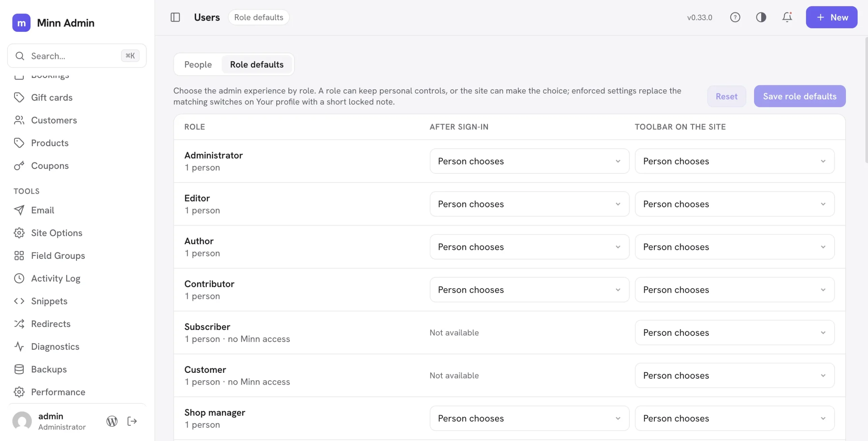Click the AFTER SIGN-IN column header
The width and height of the screenshot is (868, 441).
tap(459, 127)
